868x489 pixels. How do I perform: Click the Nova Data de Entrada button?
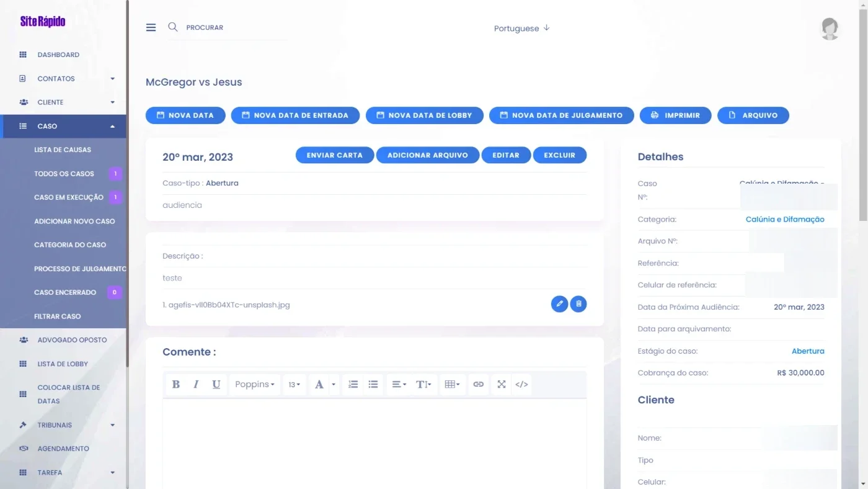click(295, 115)
